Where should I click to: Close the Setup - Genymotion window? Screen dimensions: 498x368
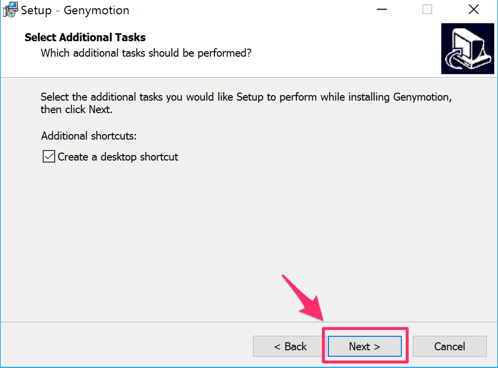(x=473, y=10)
